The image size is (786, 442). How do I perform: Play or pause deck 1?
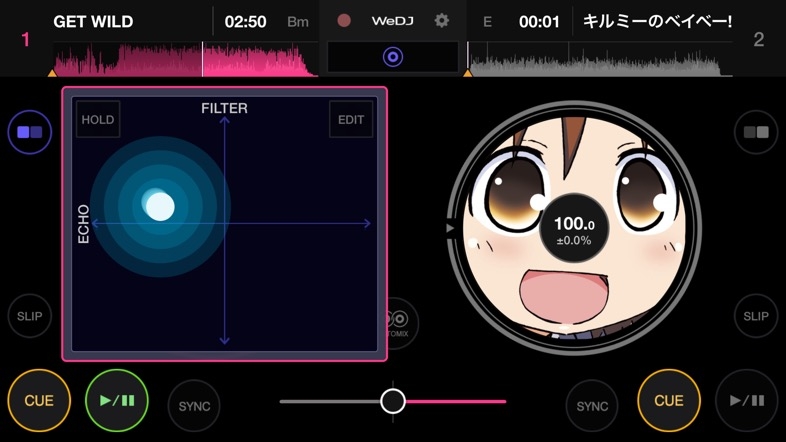(x=117, y=400)
